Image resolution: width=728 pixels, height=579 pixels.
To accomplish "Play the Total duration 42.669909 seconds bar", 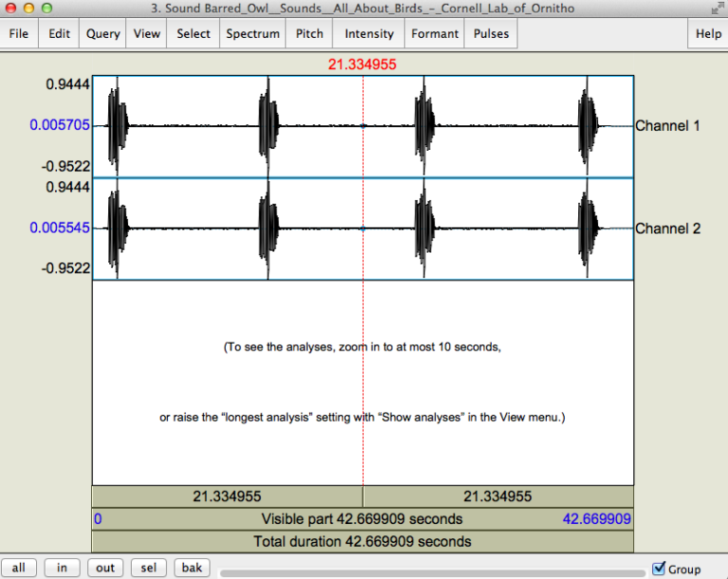I will [x=362, y=542].
